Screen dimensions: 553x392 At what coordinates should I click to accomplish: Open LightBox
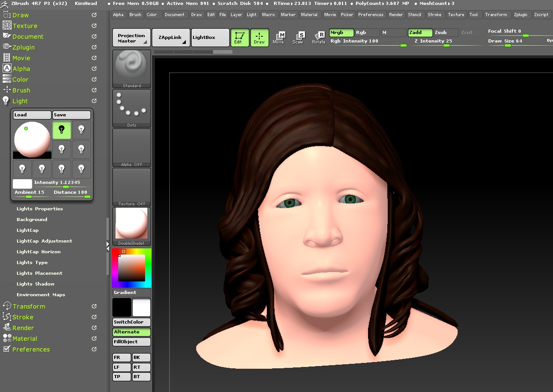[210, 38]
